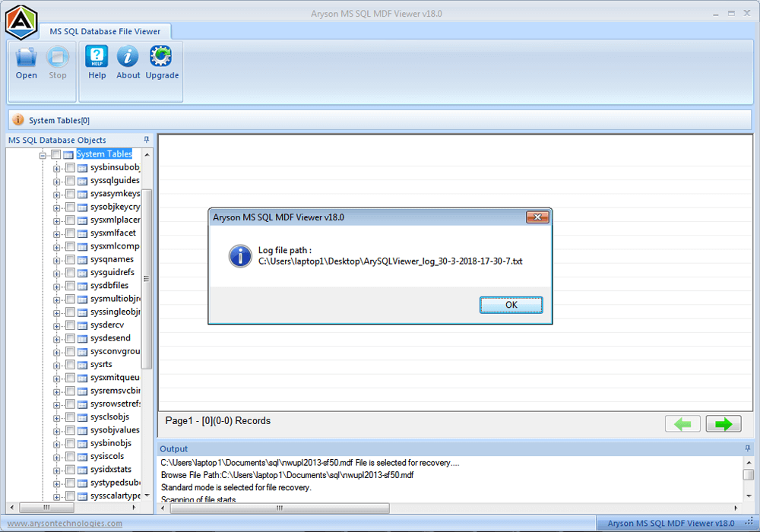Click the About info icon
Viewport: 760px width, 532px height.
128,57
